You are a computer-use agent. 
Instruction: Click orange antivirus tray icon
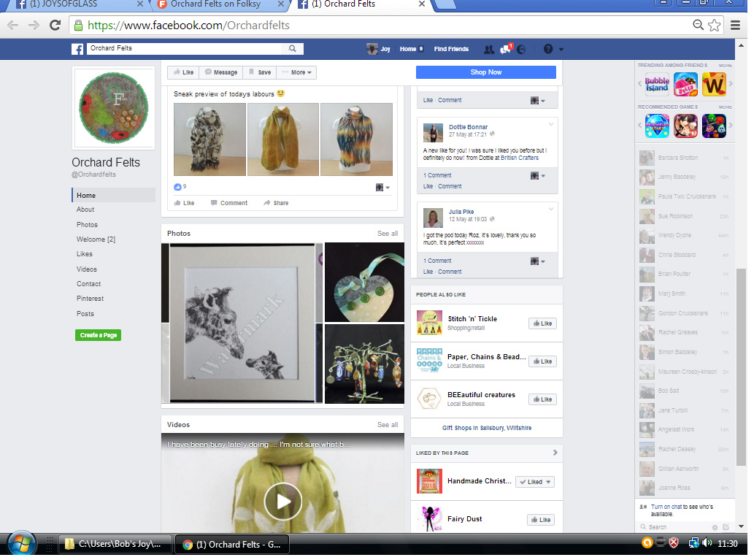[x=647, y=542]
